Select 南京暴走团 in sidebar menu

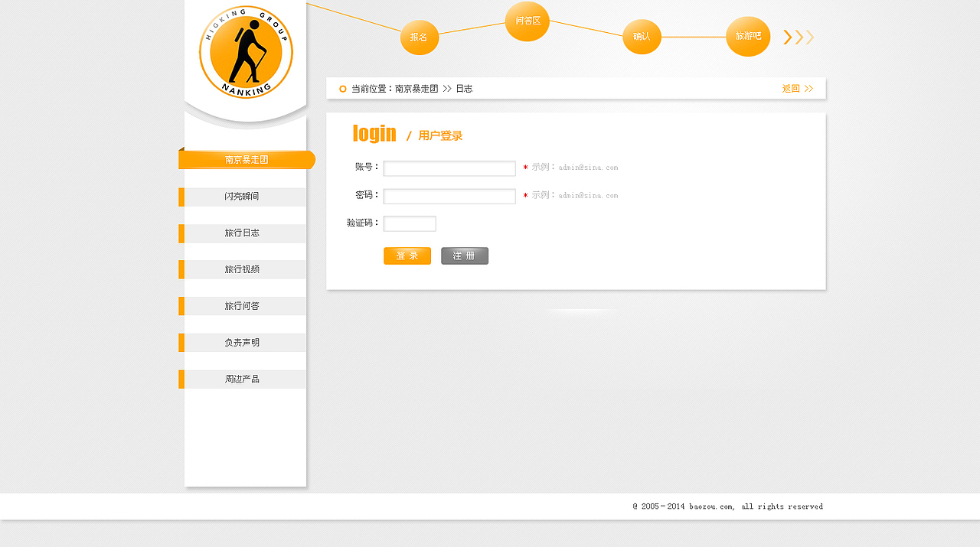[x=247, y=160]
